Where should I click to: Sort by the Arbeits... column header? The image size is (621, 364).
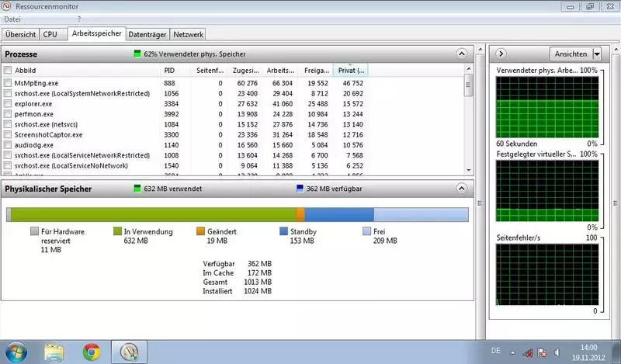tap(280, 71)
